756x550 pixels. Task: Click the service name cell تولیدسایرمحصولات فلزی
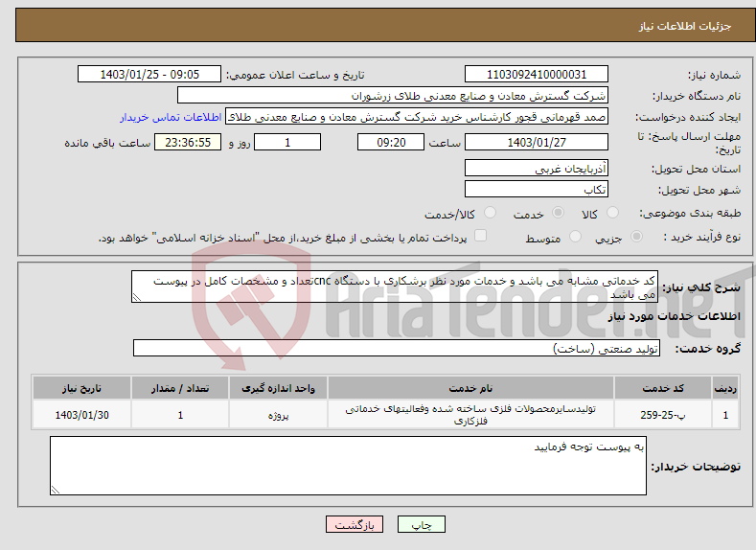click(470, 415)
